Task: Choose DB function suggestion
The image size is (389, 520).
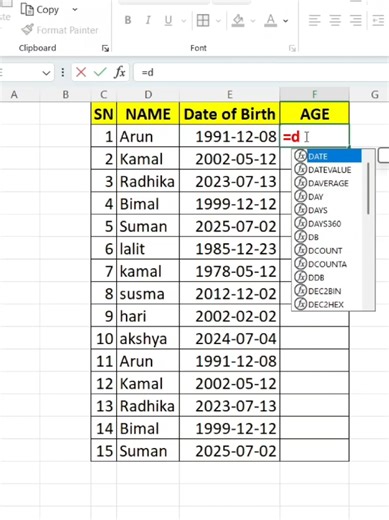Action: coord(327,237)
